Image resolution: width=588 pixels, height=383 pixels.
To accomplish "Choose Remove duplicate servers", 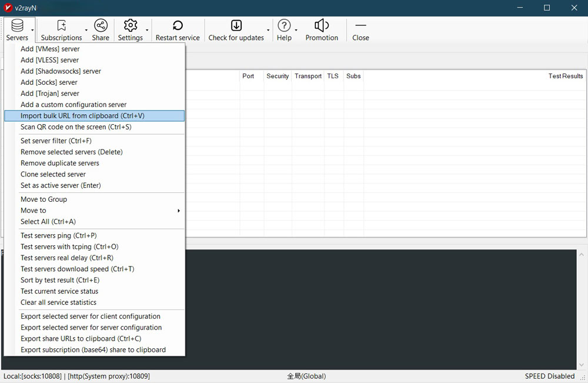I will (x=60, y=163).
